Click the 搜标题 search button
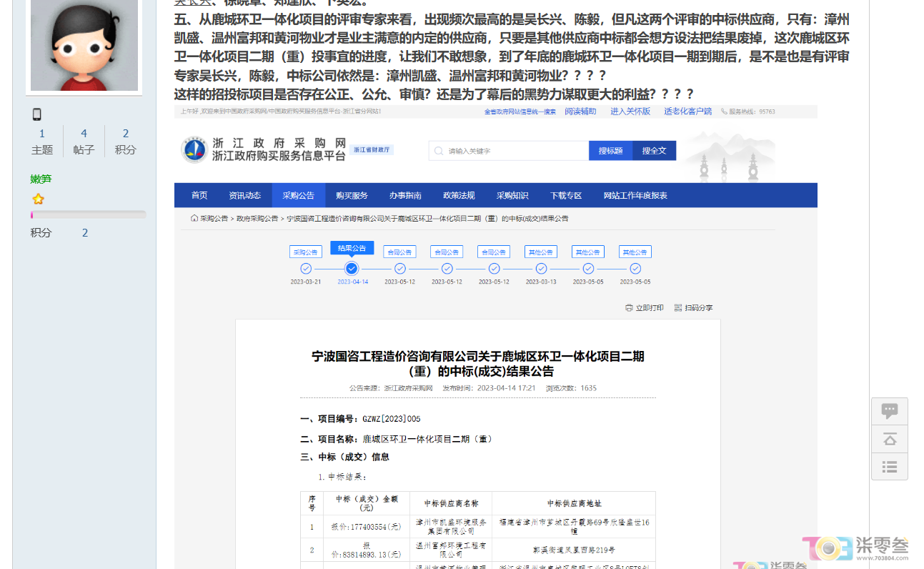 610,151
